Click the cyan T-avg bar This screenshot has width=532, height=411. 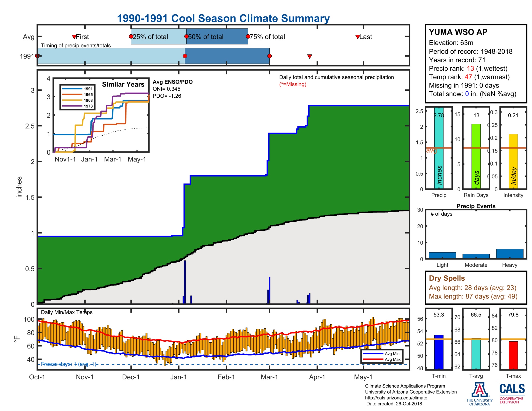[476, 354]
